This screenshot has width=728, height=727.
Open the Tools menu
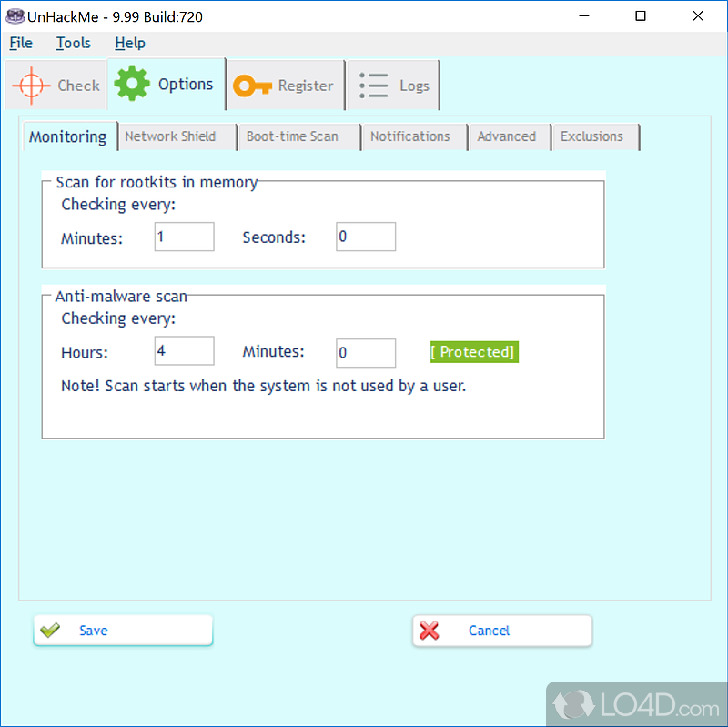click(x=74, y=43)
